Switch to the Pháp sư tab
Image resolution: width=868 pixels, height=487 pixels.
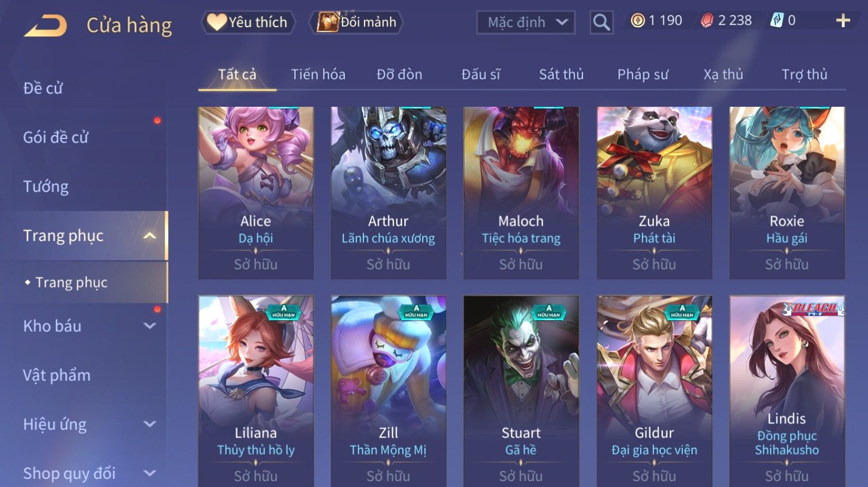click(642, 74)
